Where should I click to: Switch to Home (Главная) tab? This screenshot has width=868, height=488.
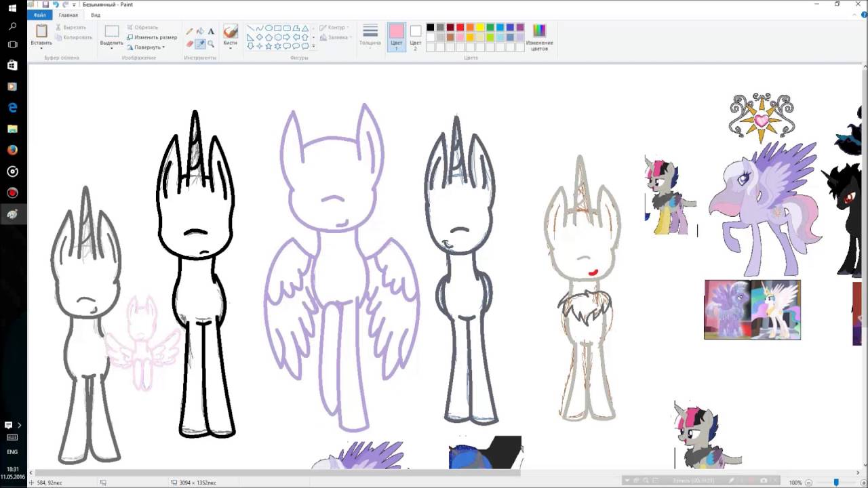pos(68,15)
